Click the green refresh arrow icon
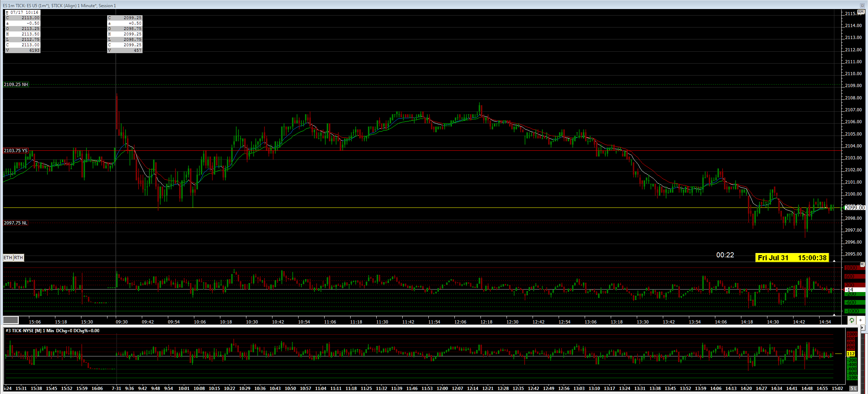 (x=852, y=320)
